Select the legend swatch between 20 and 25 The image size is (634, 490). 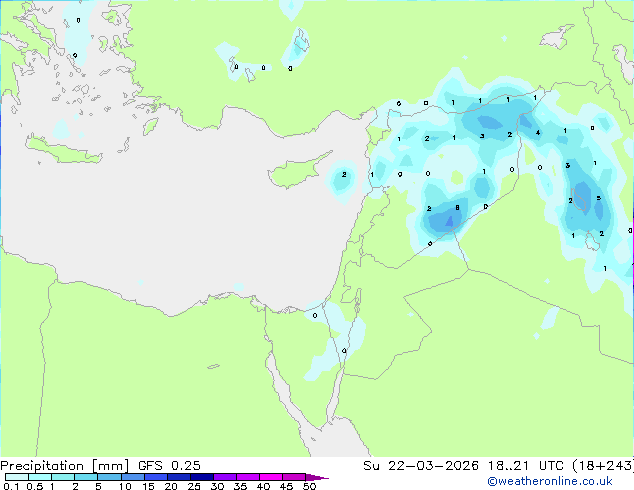coord(178,477)
